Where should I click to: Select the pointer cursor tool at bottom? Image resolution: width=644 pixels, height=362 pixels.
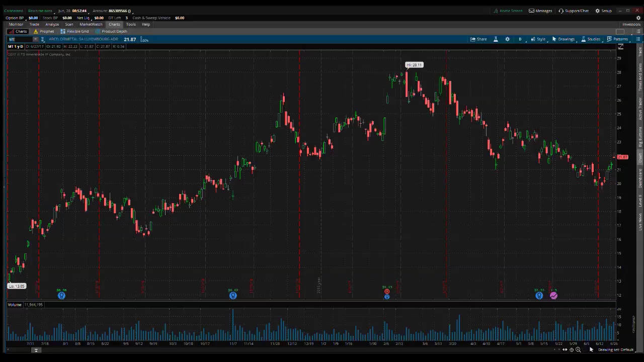pyautogui.click(x=591, y=349)
